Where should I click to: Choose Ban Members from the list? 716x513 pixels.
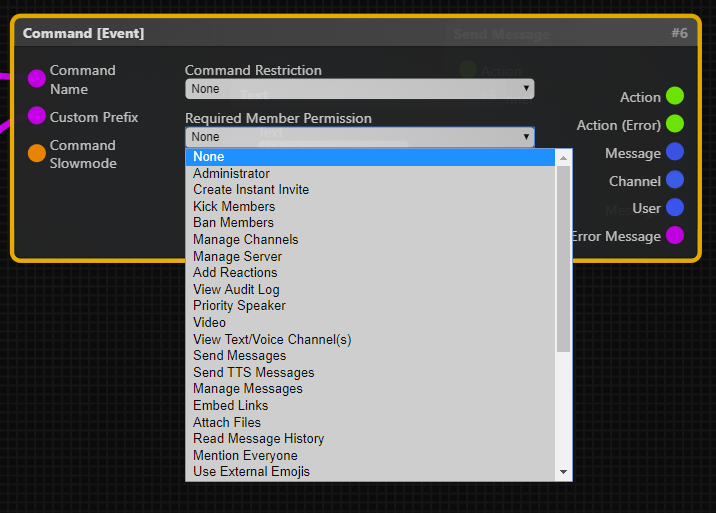tap(370, 222)
